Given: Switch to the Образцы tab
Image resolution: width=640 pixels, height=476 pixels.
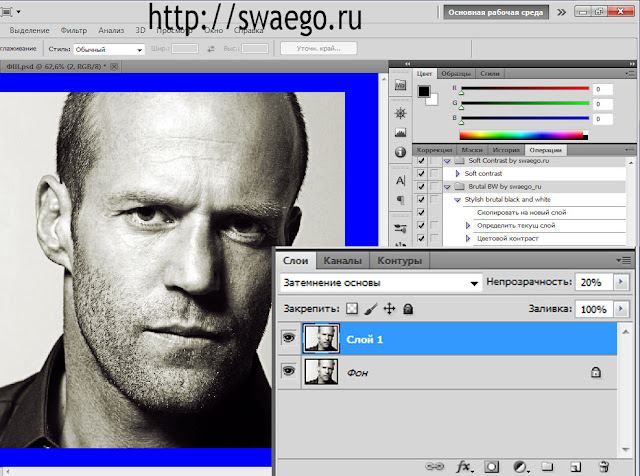Looking at the screenshot, I should (x=456, y=73).
